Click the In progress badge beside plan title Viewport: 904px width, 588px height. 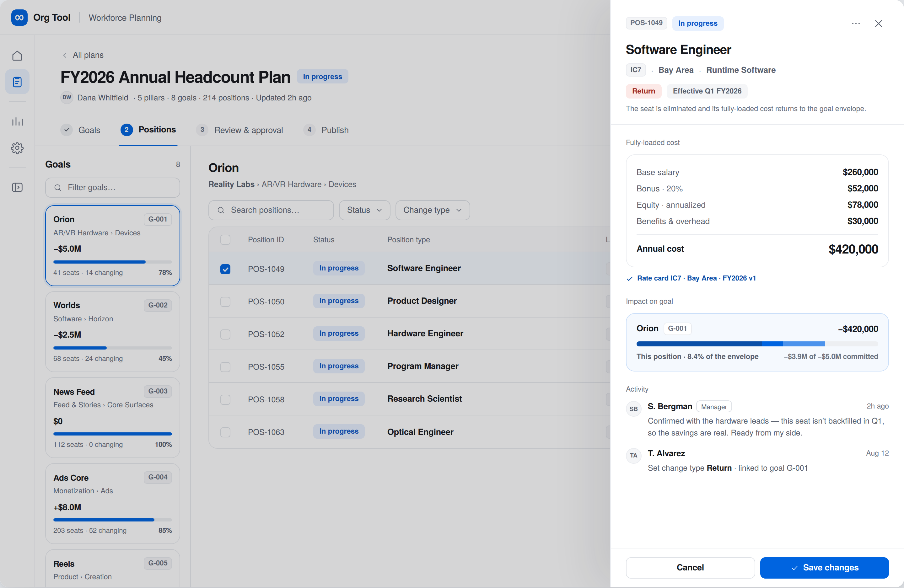coord(322,77)
